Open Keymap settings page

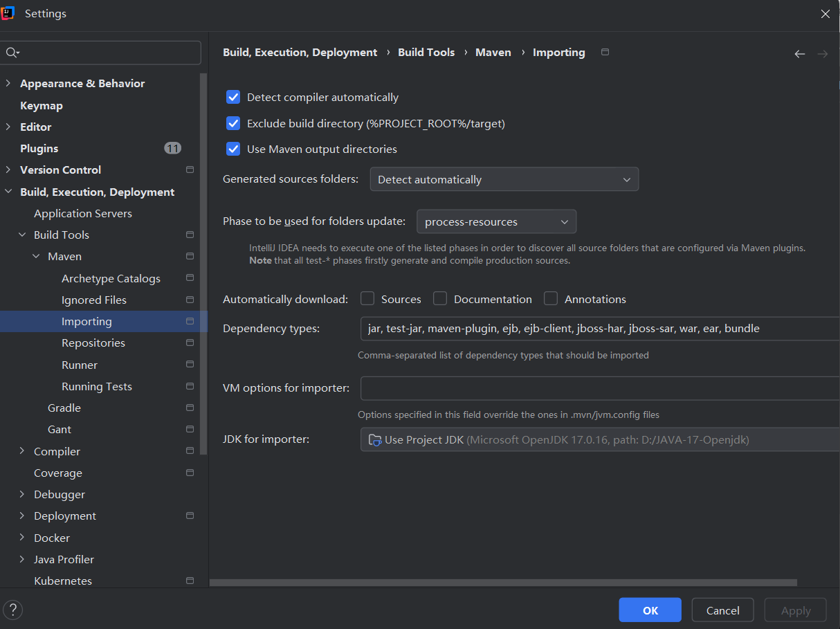click(42, 105)
